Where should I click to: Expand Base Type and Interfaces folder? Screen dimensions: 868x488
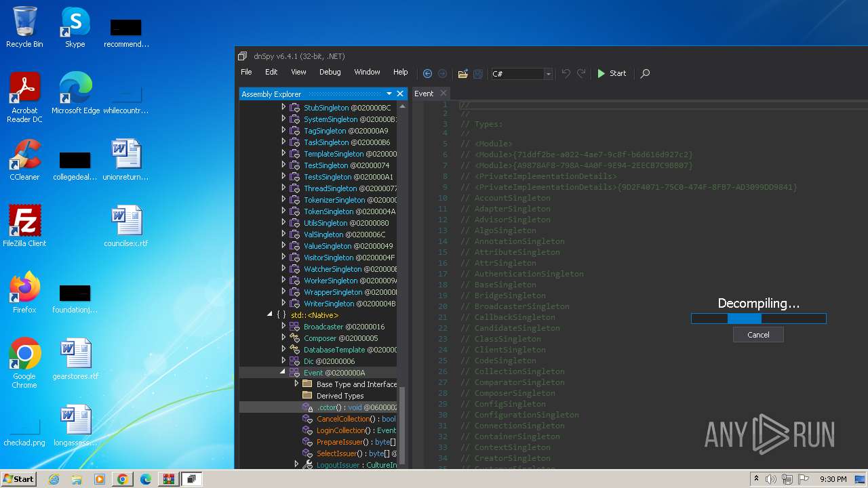[296, 384]
